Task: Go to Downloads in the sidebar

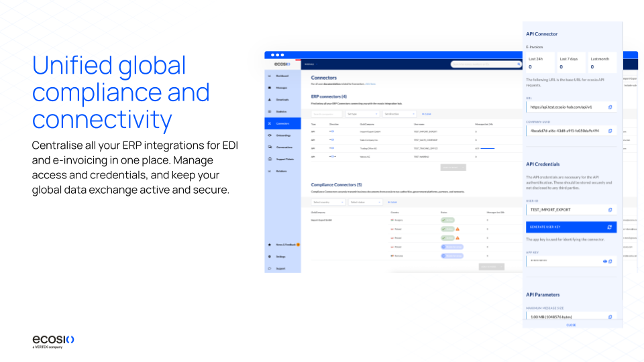Action: coord(282,100)
